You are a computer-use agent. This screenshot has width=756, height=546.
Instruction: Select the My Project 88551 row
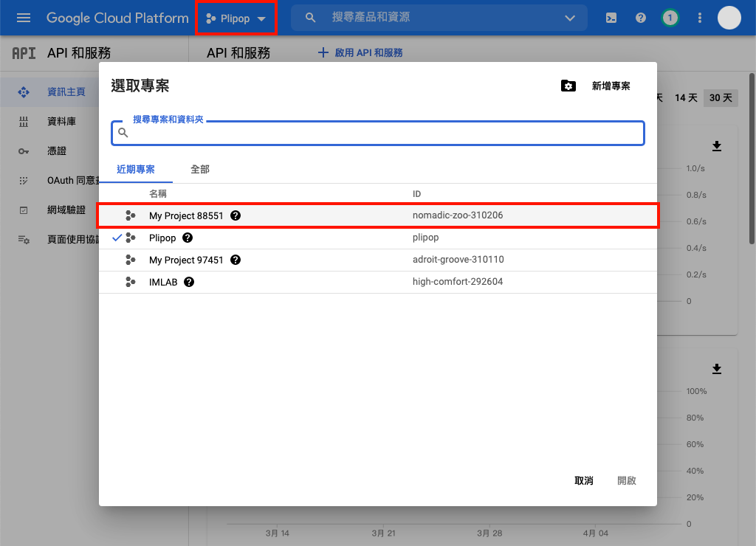(x=378, y=215)
